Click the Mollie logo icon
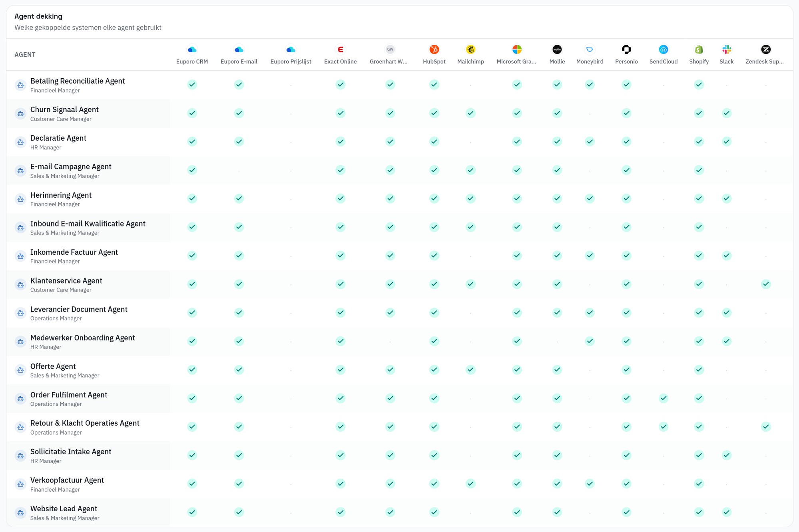 pyautogui.click(x=557, y=50)
